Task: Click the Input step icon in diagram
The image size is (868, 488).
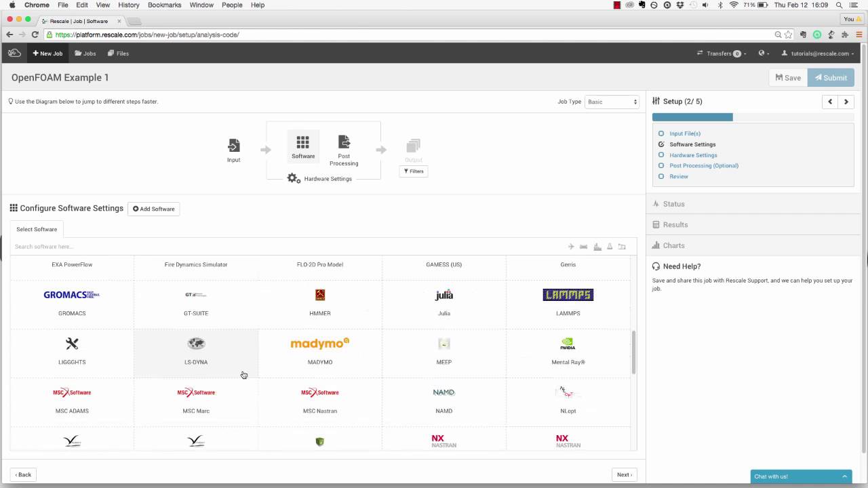Action: click(234, 146)
